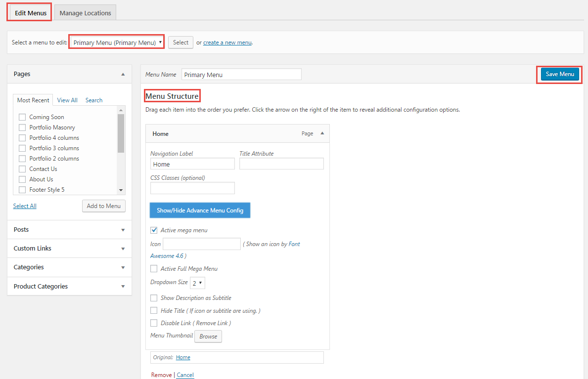Open the Dropdown Size selector
This screenshot has width=588, height=379.
198,283
